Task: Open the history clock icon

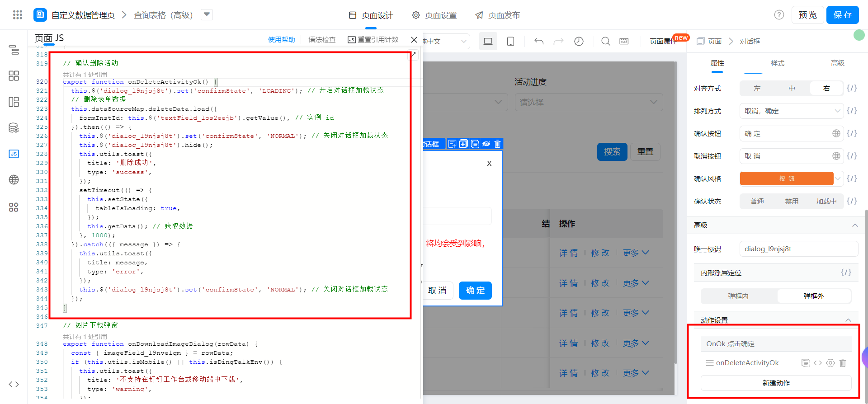Action: (x=579, y=42)
